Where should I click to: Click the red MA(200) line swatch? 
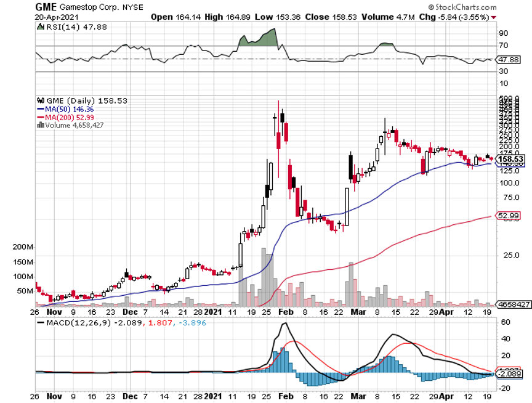click(x=41, y=118)
